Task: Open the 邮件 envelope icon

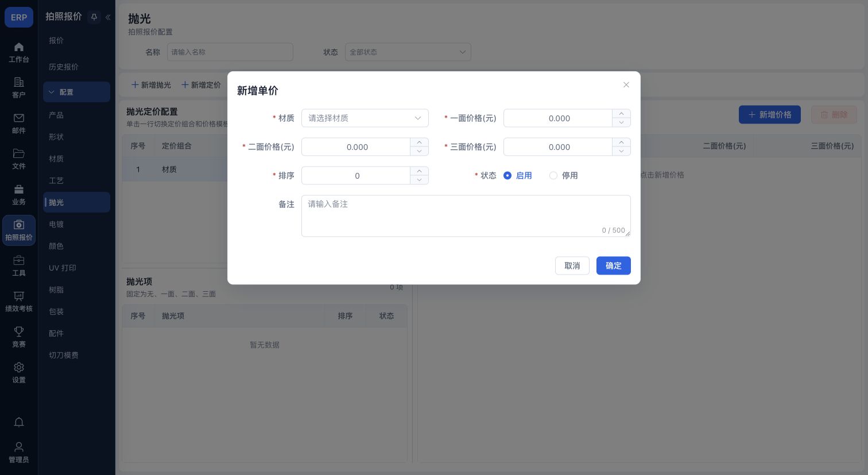Action: (x=19, y=118)
